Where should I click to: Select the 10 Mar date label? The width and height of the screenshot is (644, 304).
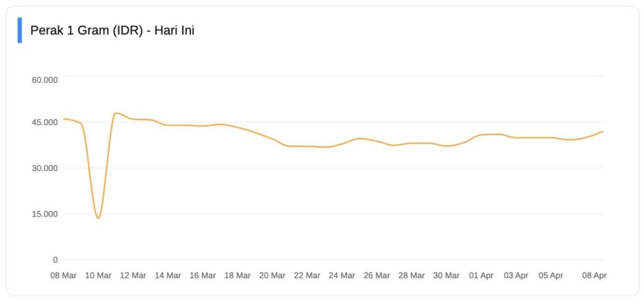pyautogui.click(x=98, y=276)
